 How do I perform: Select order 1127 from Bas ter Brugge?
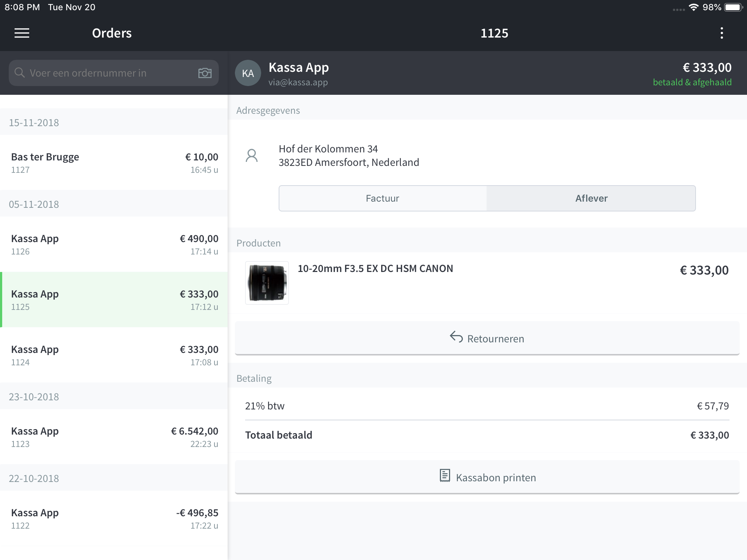click(114, 163)
